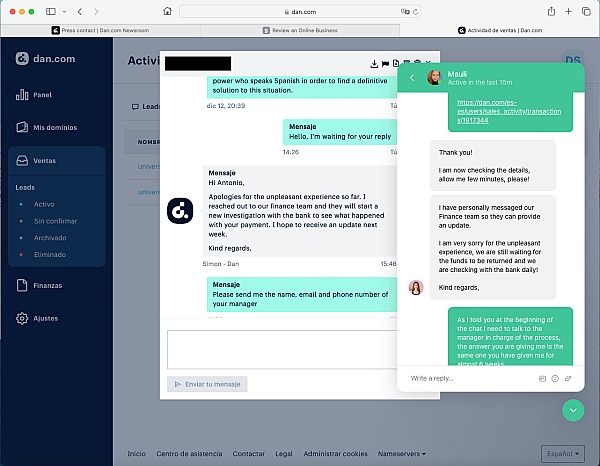Click the 'Simon - Dan' sender label
The image size is (600, 466).
click(x=221, y=264)
